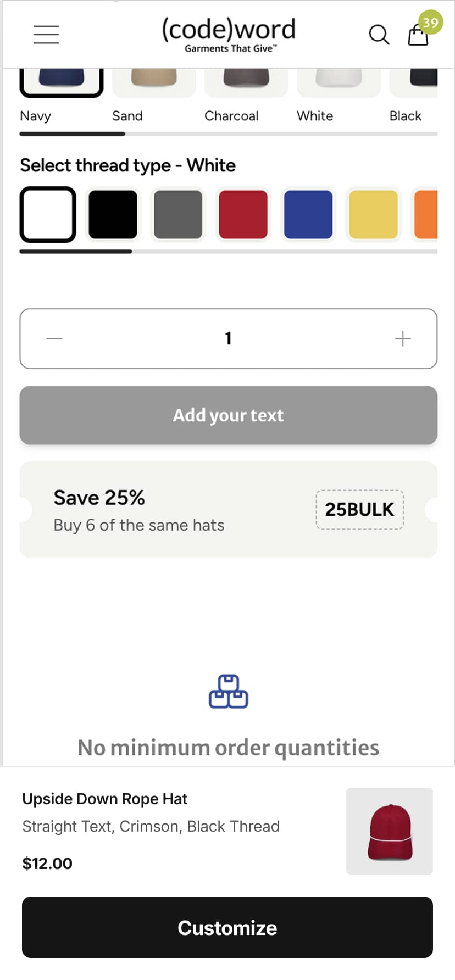The height and width of the screenshot is (980, 455).
Task: Open the hamburger navigation menu
Action: click(46, 34)
